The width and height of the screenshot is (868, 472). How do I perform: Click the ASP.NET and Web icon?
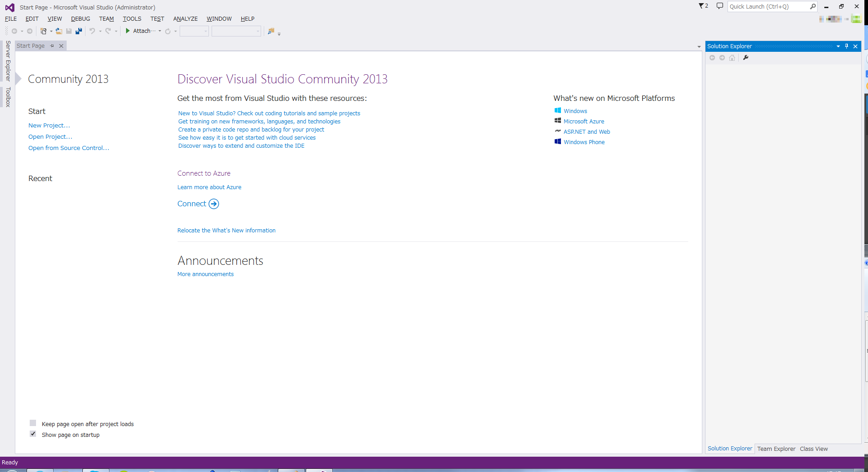tap(558, 131)
